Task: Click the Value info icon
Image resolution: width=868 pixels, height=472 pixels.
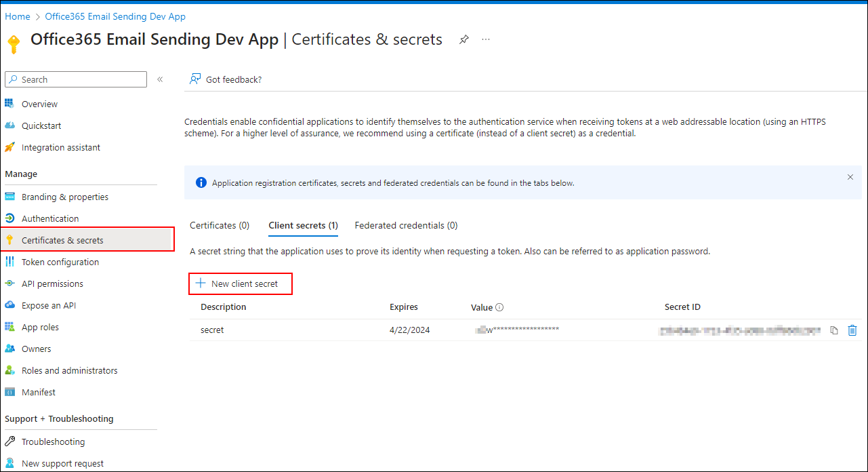Action: [x=499, y=307]
